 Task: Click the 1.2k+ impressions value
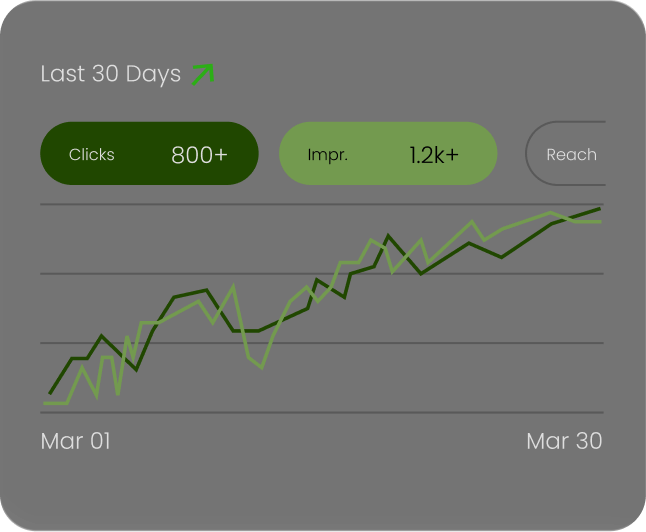pyautogui.click(x=434, y=155)
